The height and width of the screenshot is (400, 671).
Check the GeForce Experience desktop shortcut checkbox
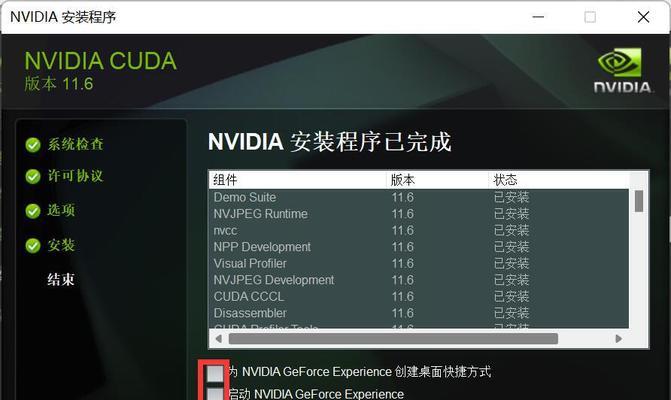[215, 373]
